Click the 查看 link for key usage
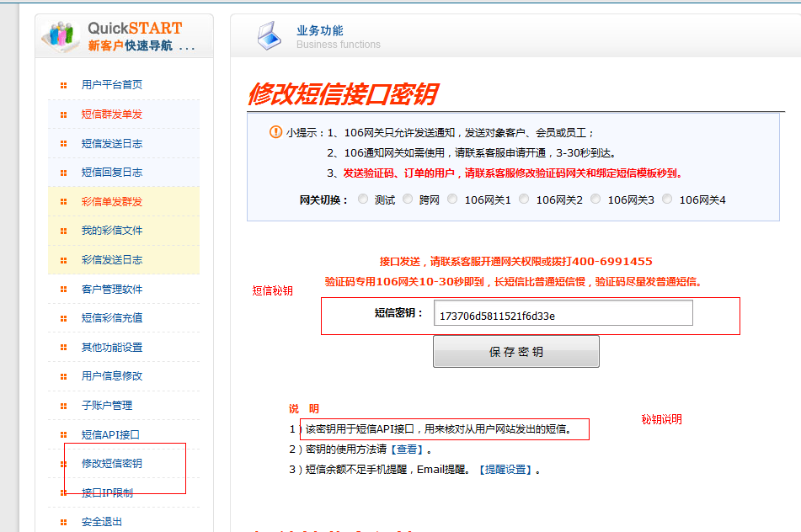Screen dimensions: 801x532 pyautogui.click(x=407, y=450)
